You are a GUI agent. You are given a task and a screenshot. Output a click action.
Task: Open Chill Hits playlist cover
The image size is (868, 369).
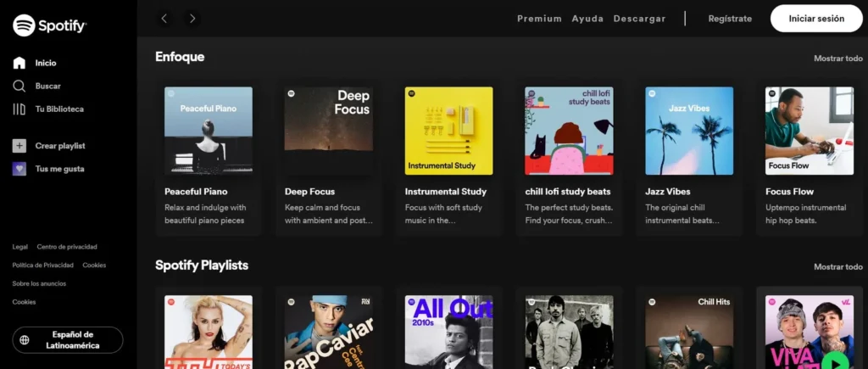click(x=689, y=332)
